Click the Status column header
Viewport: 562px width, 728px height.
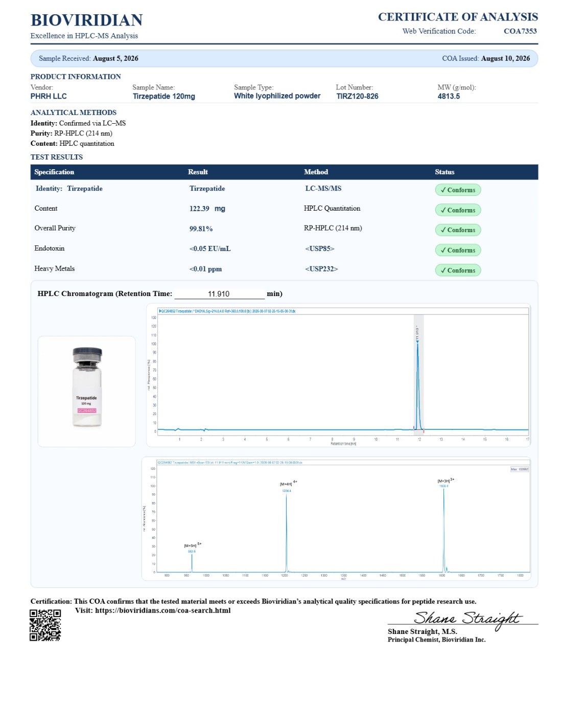click(x=444, y=172)
